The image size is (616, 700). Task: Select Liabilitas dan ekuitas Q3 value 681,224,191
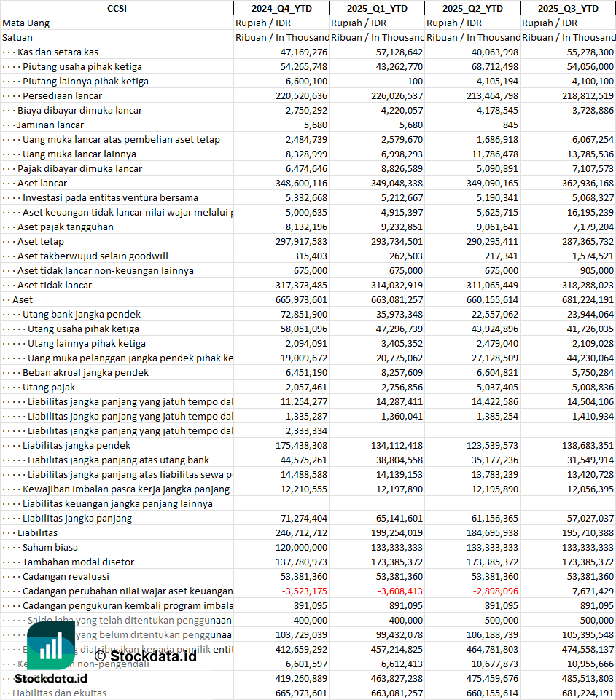coord(588,693)
